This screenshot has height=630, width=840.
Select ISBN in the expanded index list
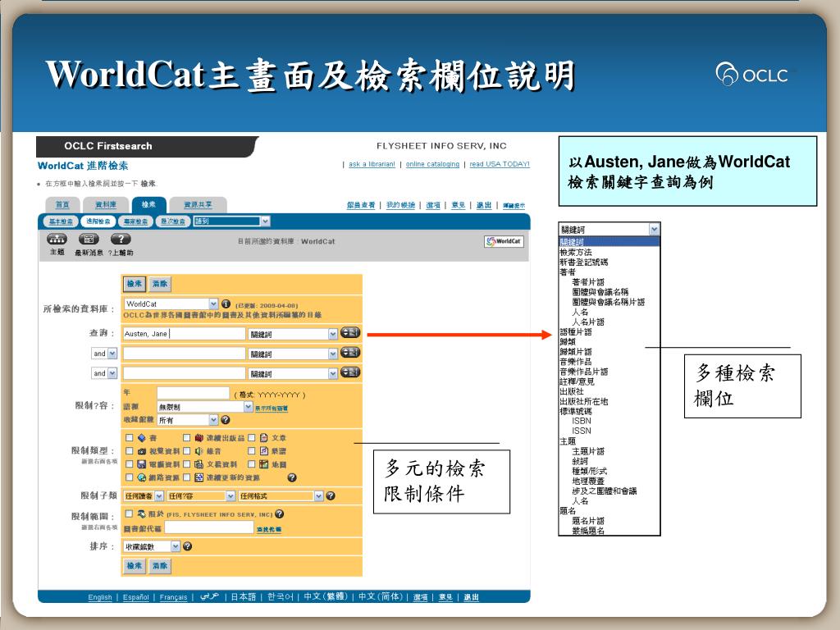click(x=582, y=421)
